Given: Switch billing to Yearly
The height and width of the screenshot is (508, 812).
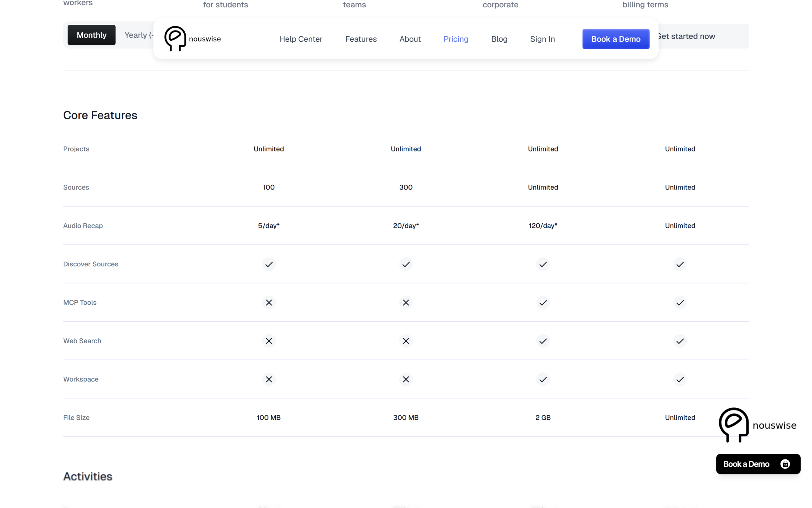Looking at the screenshot, I should pyautogui.click(x=139, y=35).
